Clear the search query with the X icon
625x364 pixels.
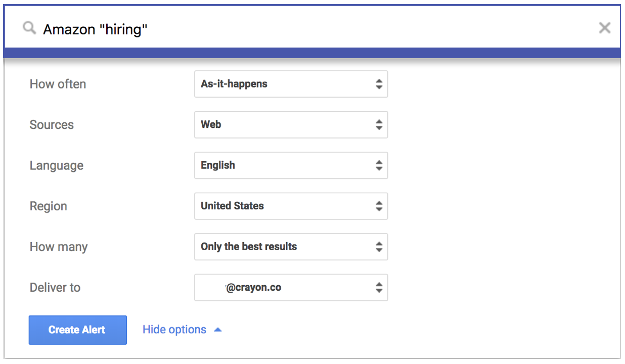604,28
